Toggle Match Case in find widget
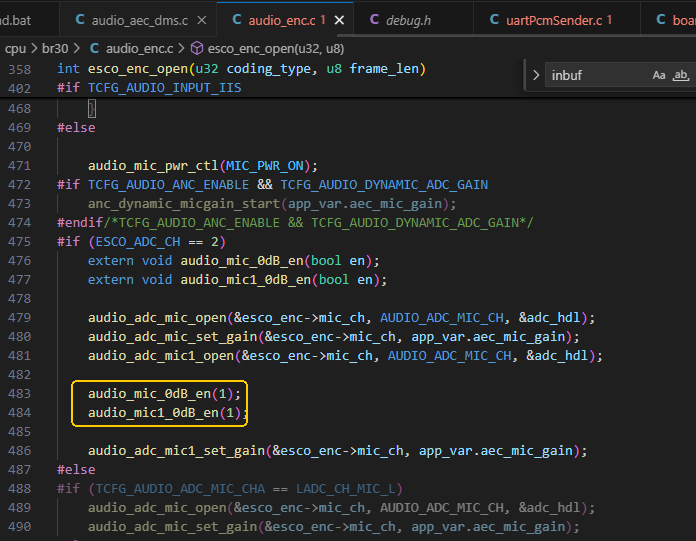This screenshot has width=696, height=541. pos(659,75)
